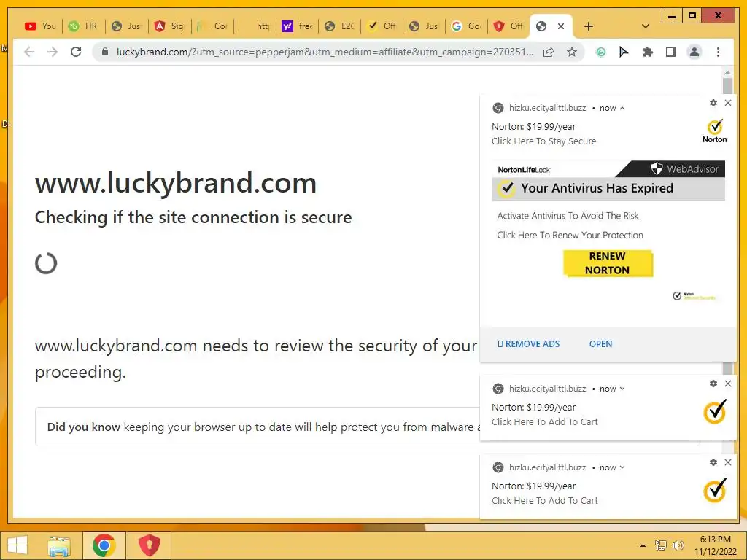Click 'Click Here To Stay Secure' text
The width and height of the screenshot is (747, 560).
(x=544, y=141)
